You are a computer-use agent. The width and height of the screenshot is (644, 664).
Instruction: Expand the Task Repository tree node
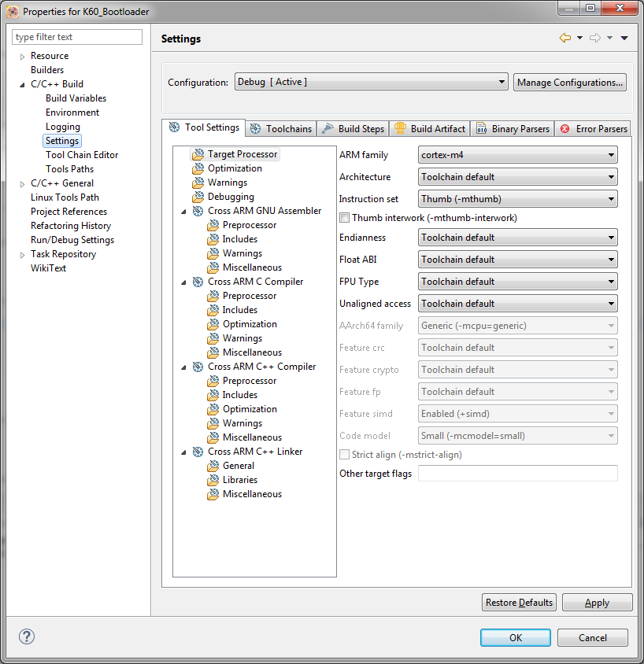click(22, 254)
